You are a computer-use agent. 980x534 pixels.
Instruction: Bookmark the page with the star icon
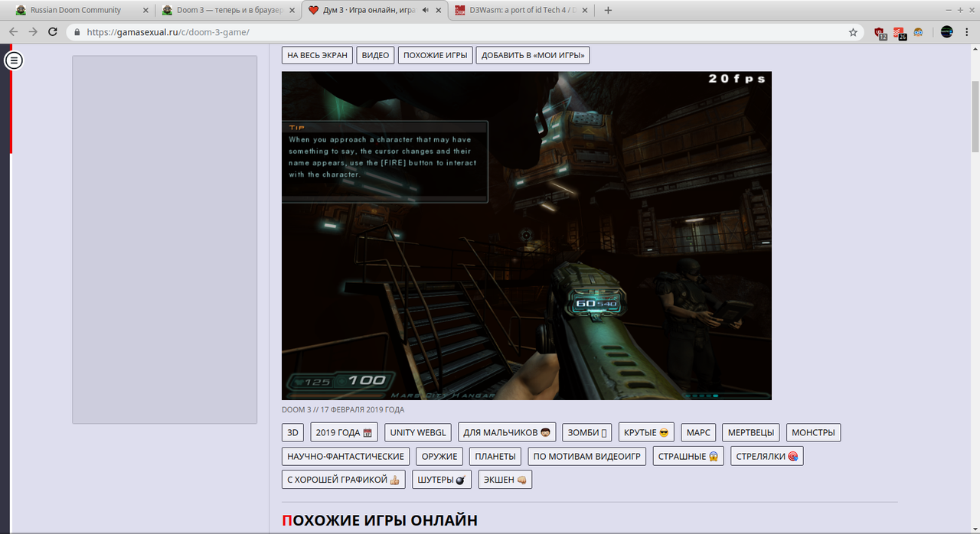pos(853,32)
